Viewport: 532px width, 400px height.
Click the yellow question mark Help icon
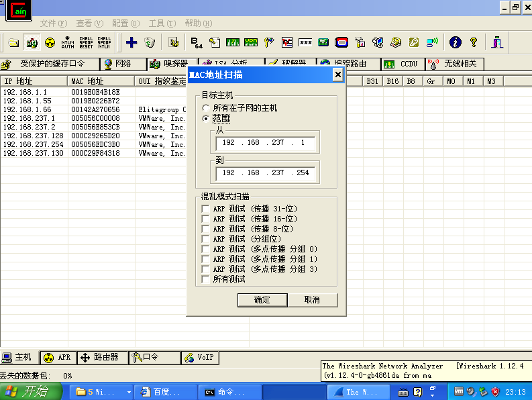474,42
